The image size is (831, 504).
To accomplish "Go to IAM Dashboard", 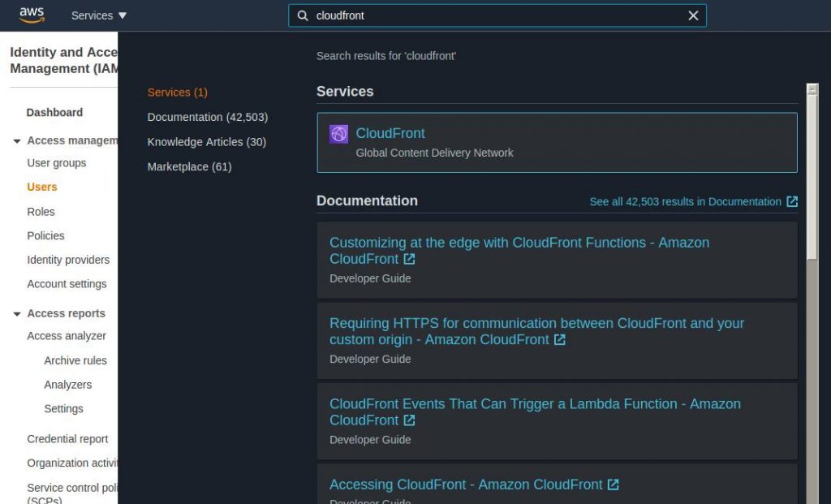I will point(54,112).
